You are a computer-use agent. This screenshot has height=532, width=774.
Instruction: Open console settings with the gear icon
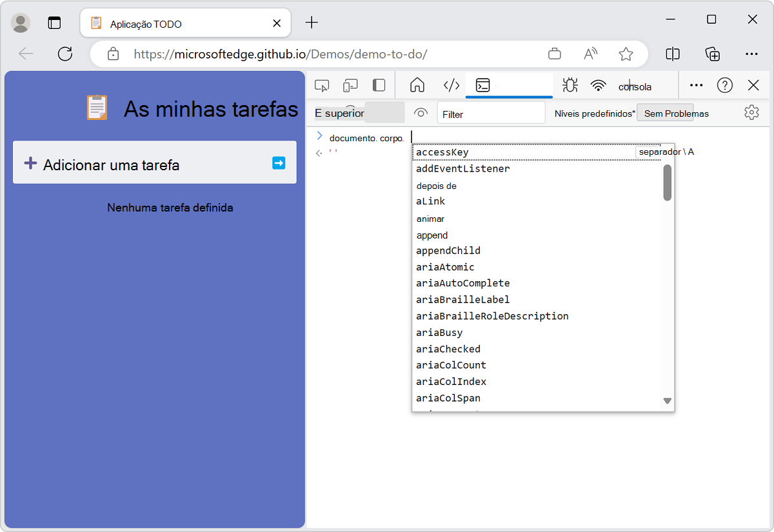point(751,112)
